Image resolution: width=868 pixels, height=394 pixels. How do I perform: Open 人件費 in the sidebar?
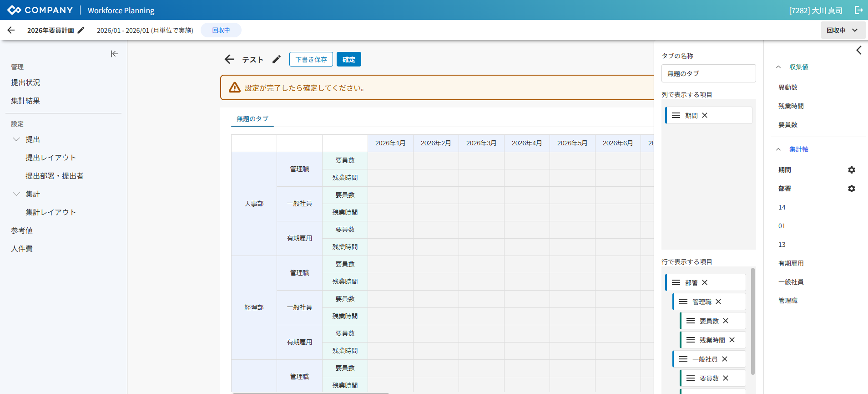(x=22, y=249)
